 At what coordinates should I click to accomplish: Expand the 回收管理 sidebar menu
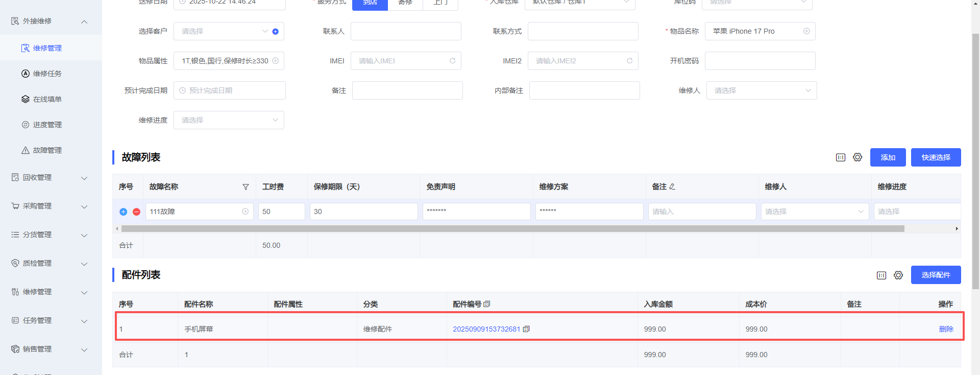(x=50, y=178)
